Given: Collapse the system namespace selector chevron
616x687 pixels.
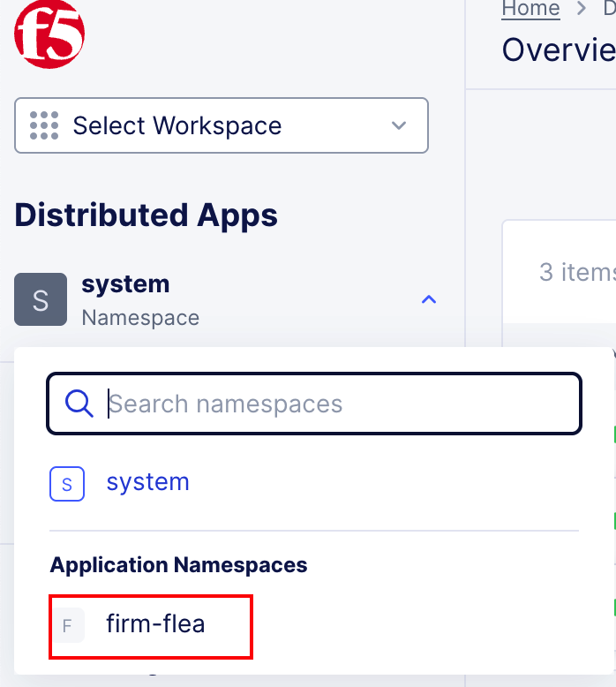Looking at the screenshot, I should (x=429, y=299).
